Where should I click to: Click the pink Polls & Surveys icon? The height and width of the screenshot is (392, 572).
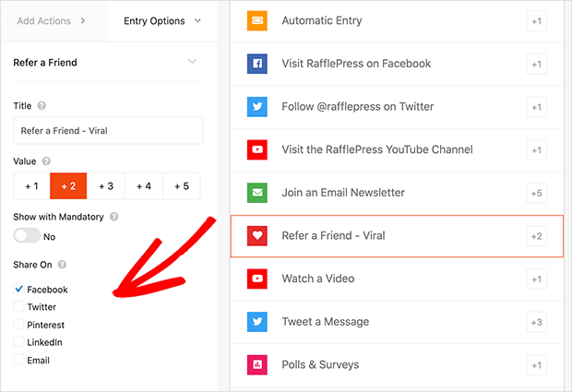256,365
